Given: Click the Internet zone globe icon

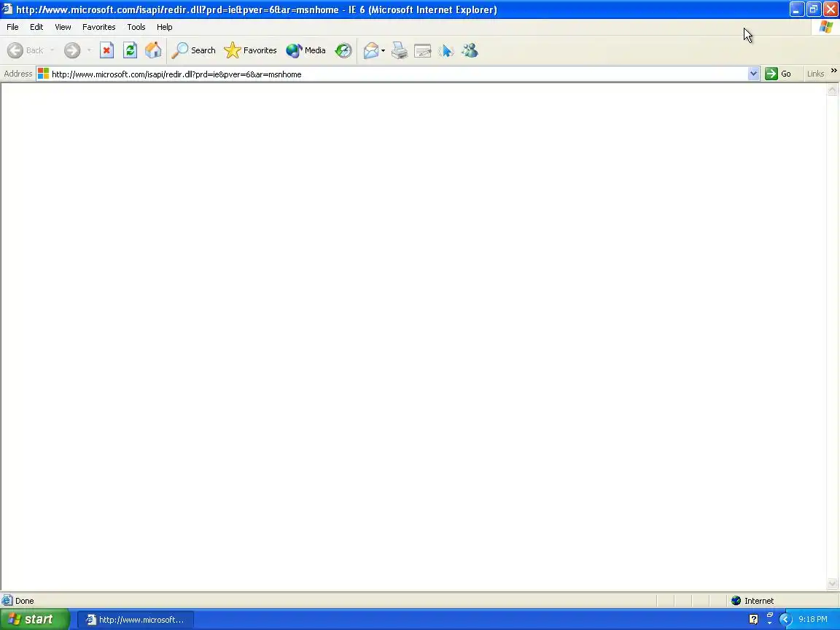Looking at the screenshot, I should [x=736, y=601].
